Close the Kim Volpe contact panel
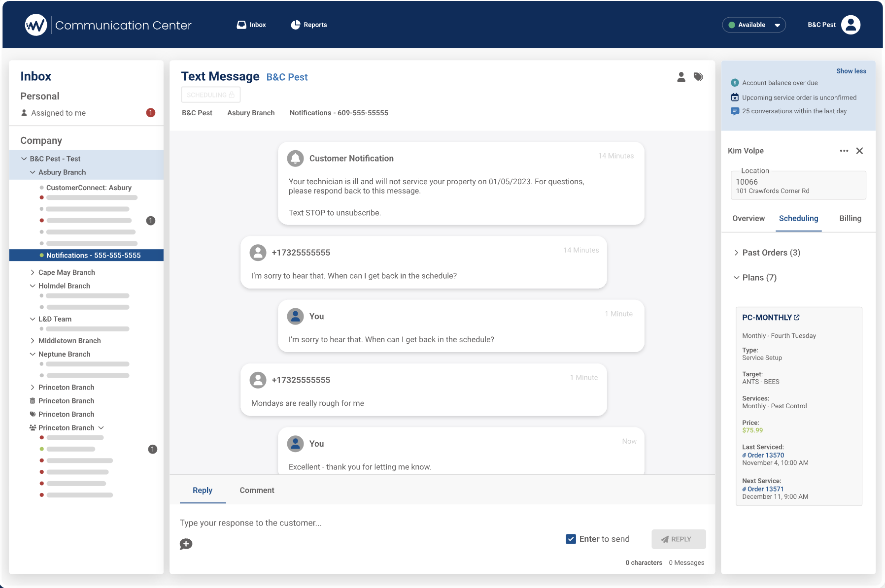The width and height of the screenshot is (885, 588). [x=860, y=151]
